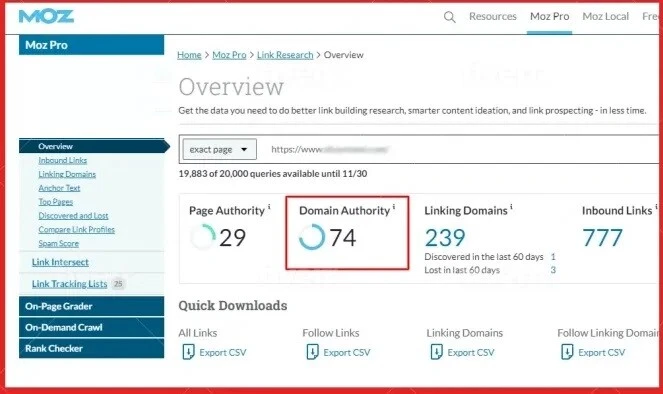
Task: Open Top Pages link
Action: click(x=55, y=202)
